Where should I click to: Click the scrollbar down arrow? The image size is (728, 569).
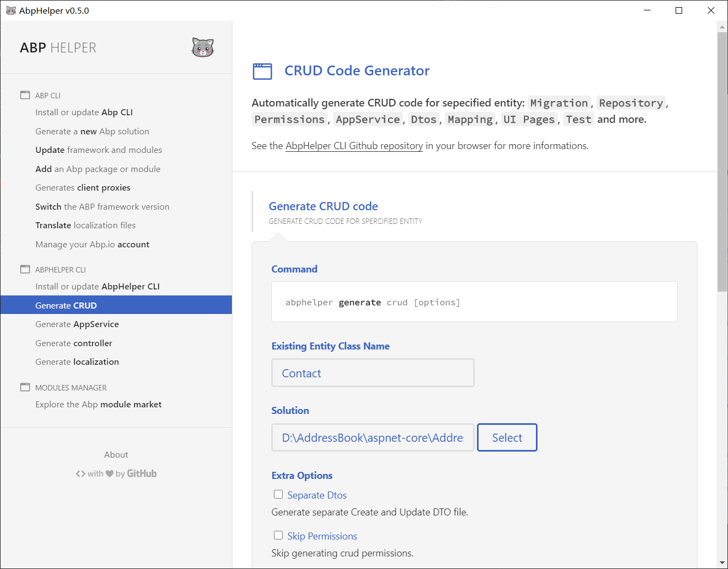[x=722, y=563]
